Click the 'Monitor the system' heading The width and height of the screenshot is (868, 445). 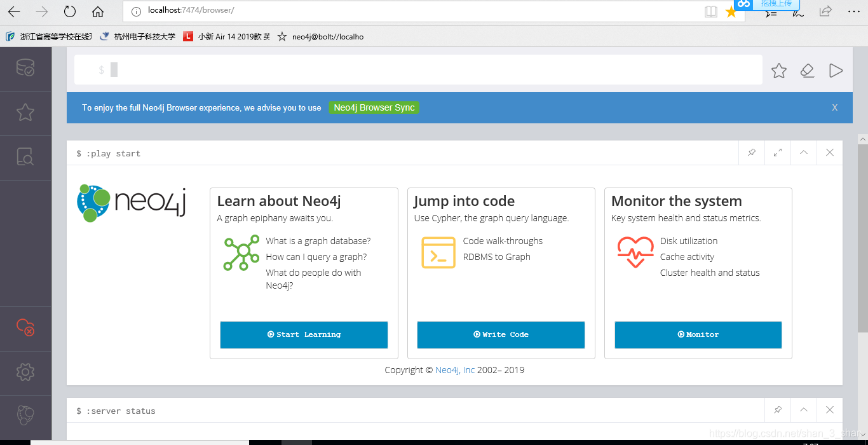click(x=677, y=201)
